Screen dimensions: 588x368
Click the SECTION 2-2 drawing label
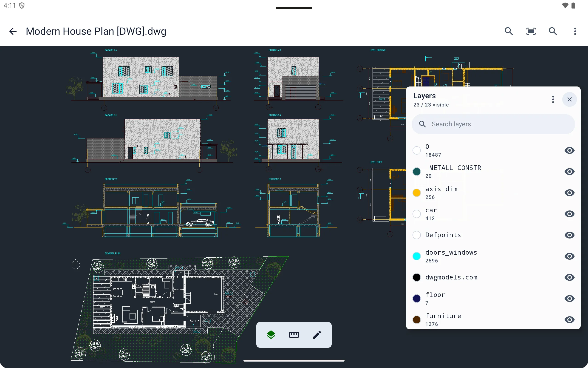point(111,179)
